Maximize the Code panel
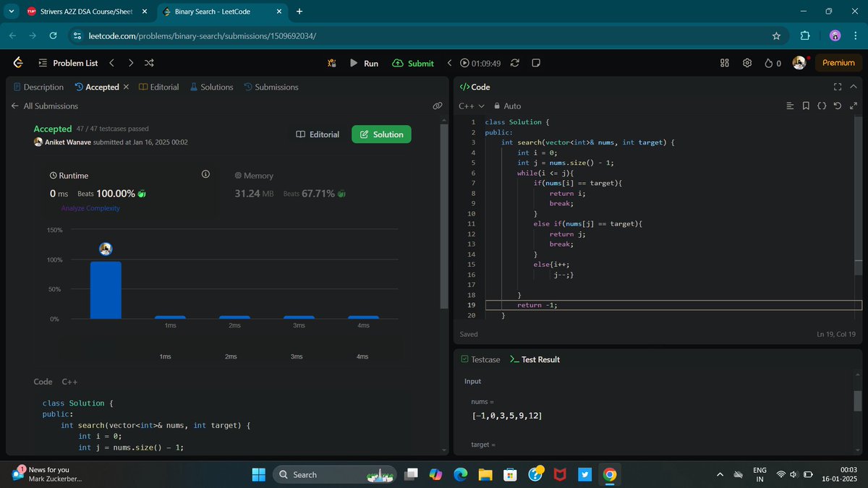This screenshot has height=488, width=868. [838, 87]
